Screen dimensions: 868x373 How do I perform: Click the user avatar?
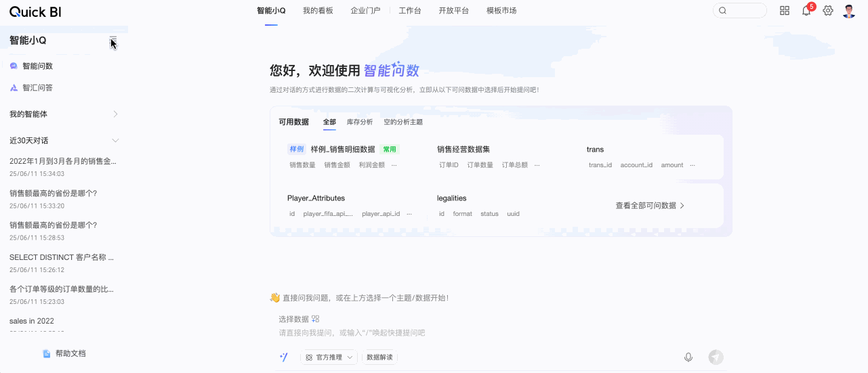click(x=849, y=11)
